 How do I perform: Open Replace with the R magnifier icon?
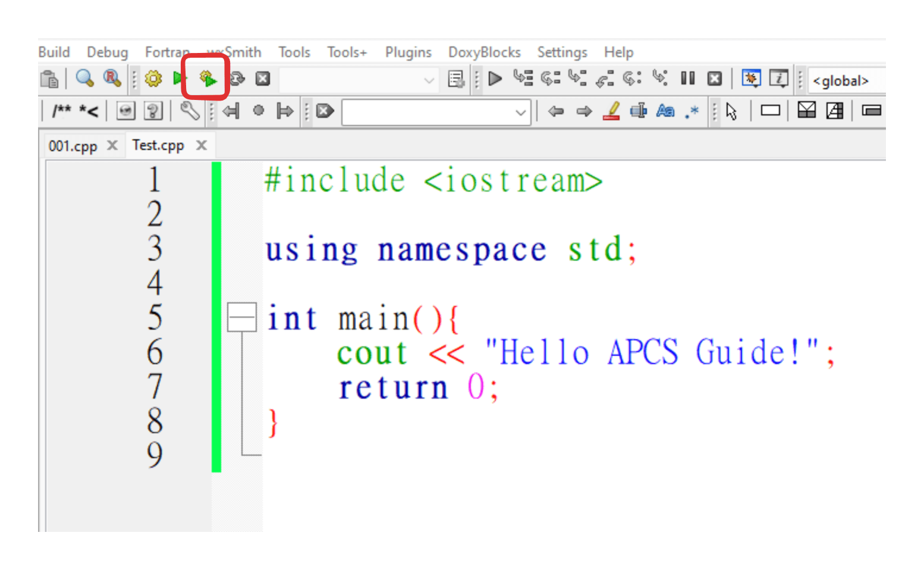click(x=112, y=79)
